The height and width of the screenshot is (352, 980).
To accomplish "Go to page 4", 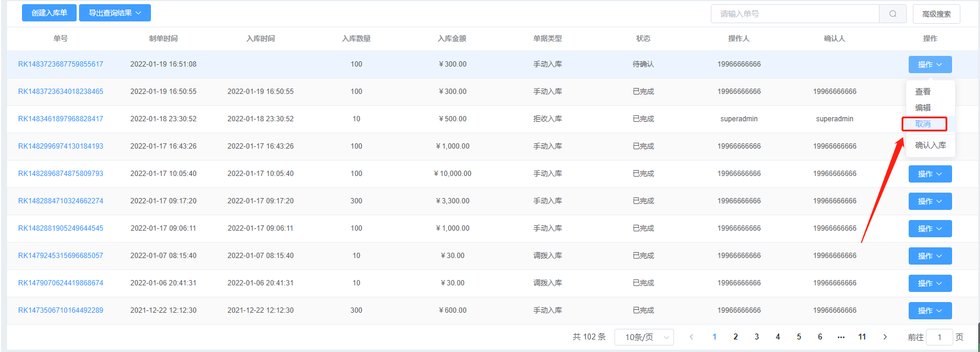I will [x=778, y=337].
